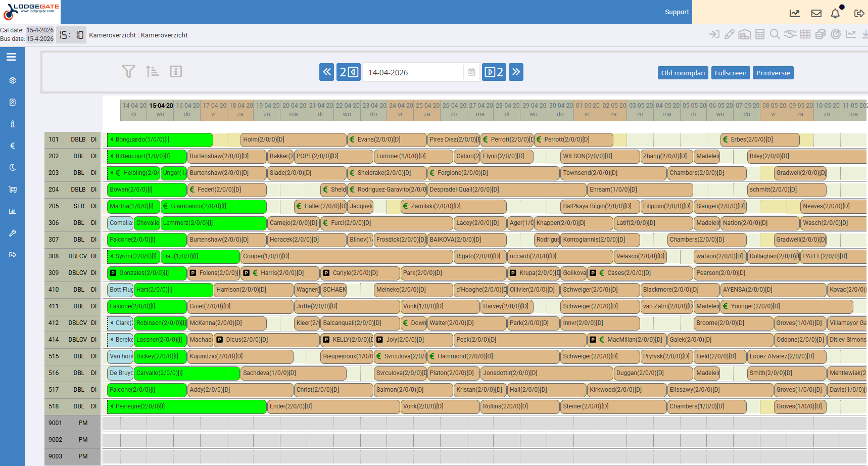Image resolution: width=868 pixels, height=466 pixels.
Task: Open the mail envelope icon
Action: [x=816, y=14]
